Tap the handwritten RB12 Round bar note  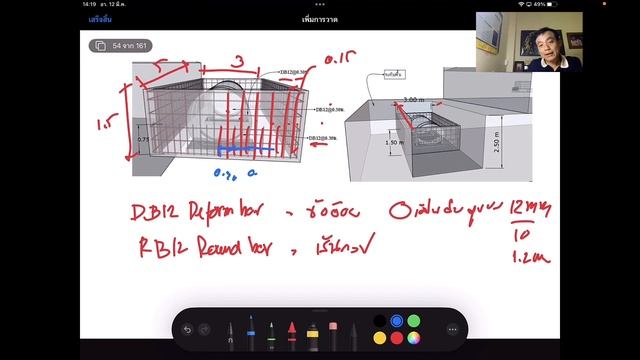coord(205,247)
